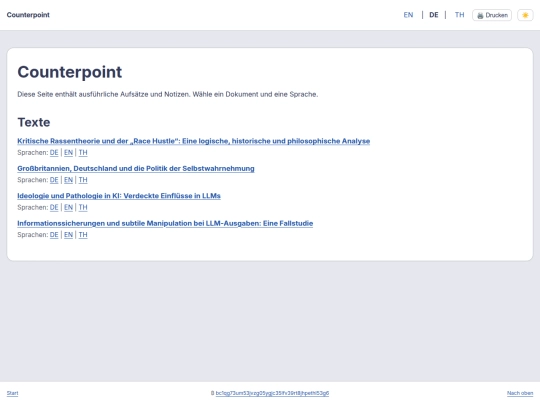Open the Großbritannien, Deutschland essay link

click(x=136, y=168)
